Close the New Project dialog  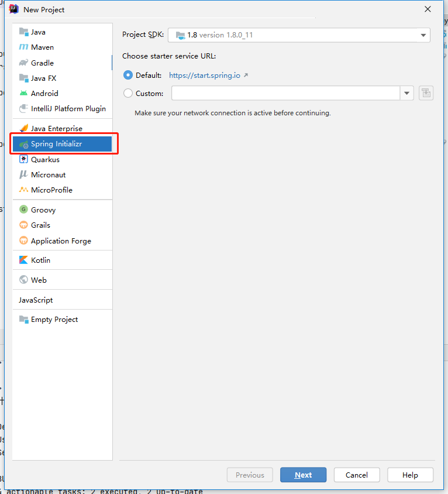click(428, 9)
